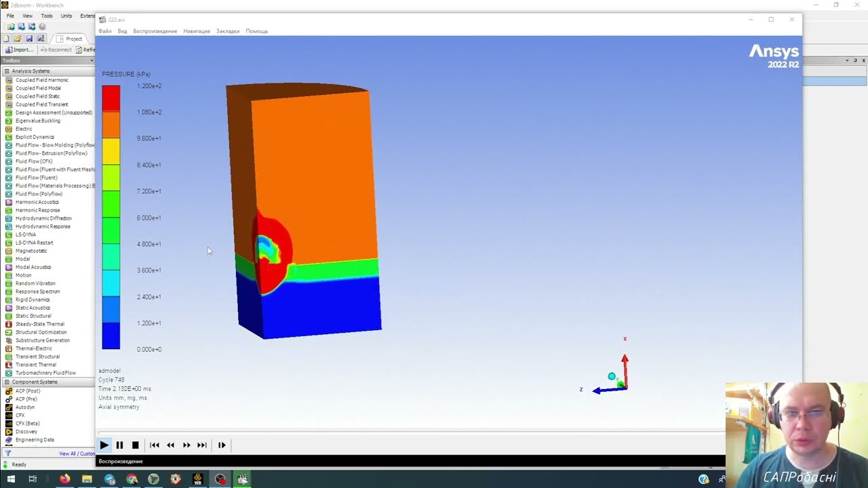The image size is (868, 488).
Task: Open the Вид menu in the player
Action: coord(122,31)
